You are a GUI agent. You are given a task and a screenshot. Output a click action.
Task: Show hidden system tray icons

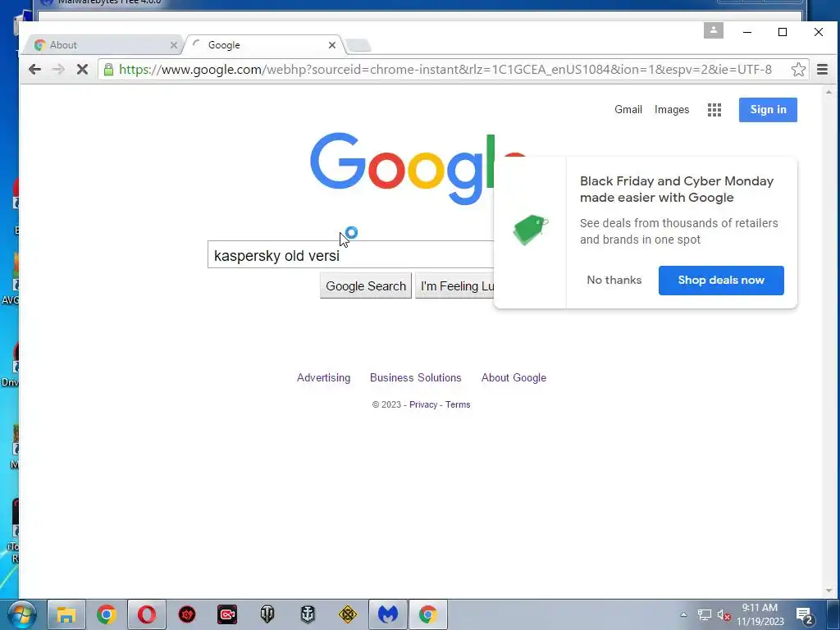point(683,615)
